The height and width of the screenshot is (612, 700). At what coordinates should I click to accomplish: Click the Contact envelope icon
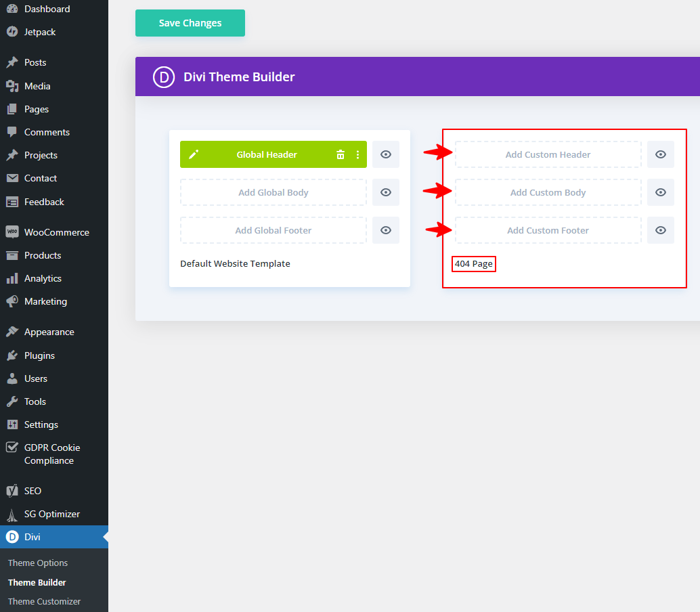[12, 178]
